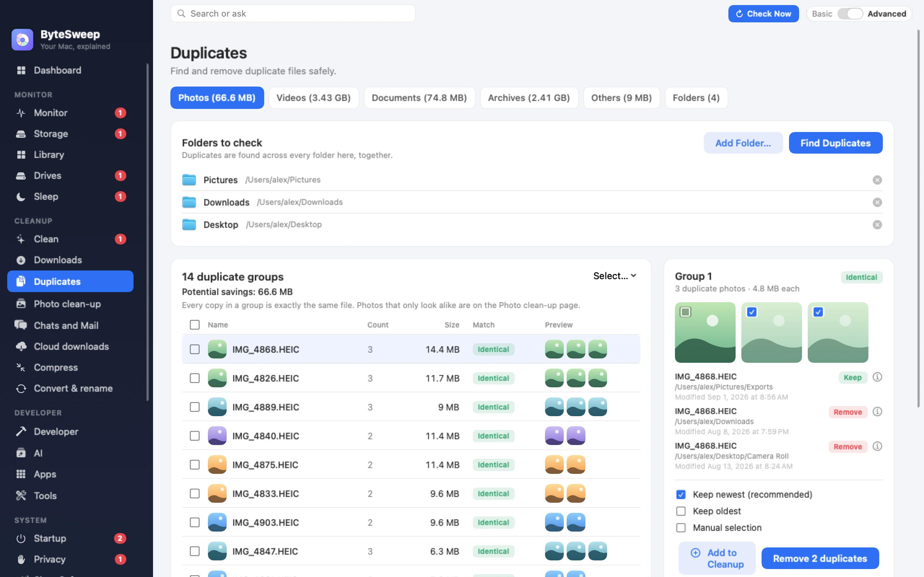Screen dimensions: 924x577
Task: Click the Convert & rename icon
Action: click(x=21, y=388)
